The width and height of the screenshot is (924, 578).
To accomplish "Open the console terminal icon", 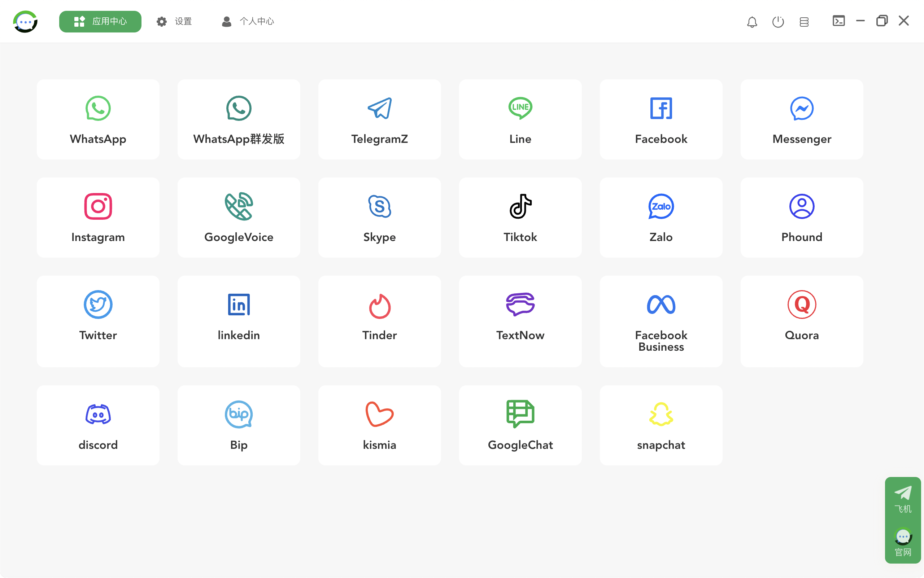I will 838,21.
